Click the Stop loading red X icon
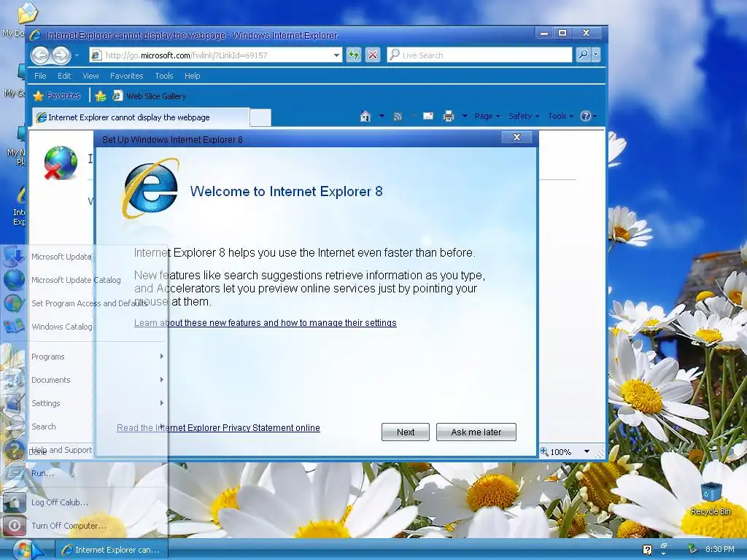Image resolution: width=747 pixels, height=560 pixels. point(373,55)
